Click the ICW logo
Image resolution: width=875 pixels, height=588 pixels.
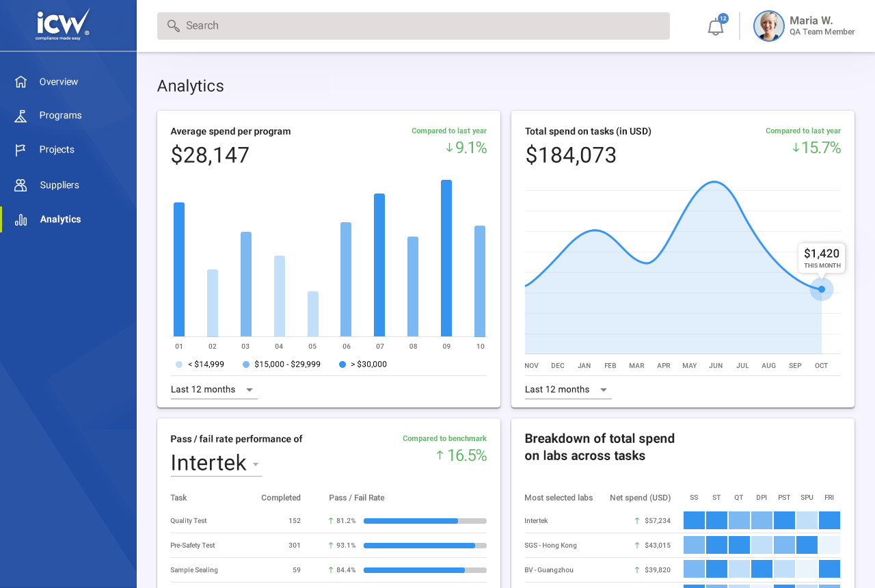pyautogui.click(x=63, y=25)
